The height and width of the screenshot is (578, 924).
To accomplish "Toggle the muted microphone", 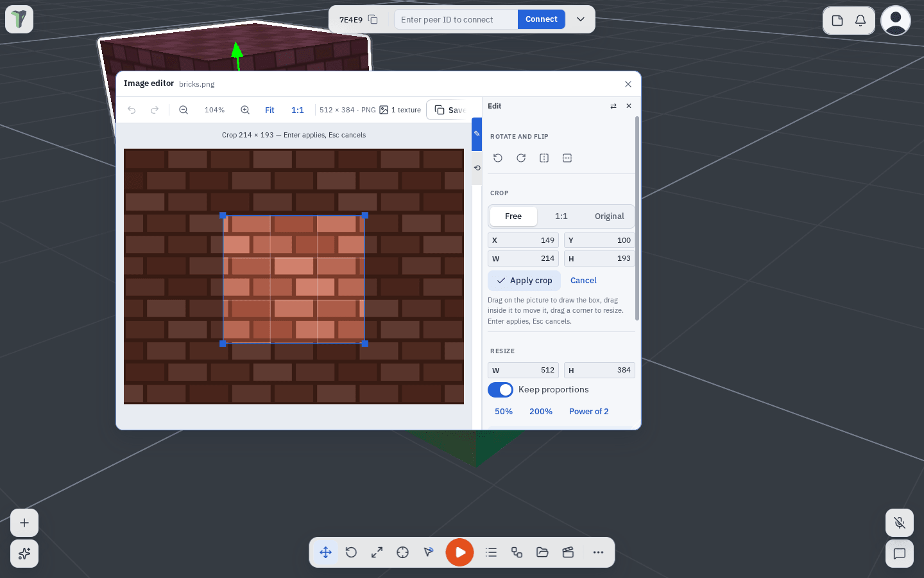I will click(900, 523).
